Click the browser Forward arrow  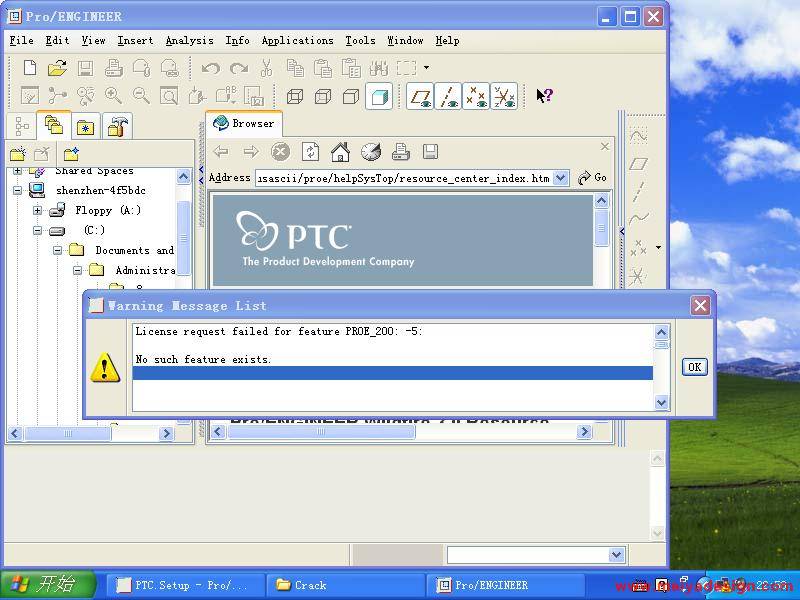[251, 152]
